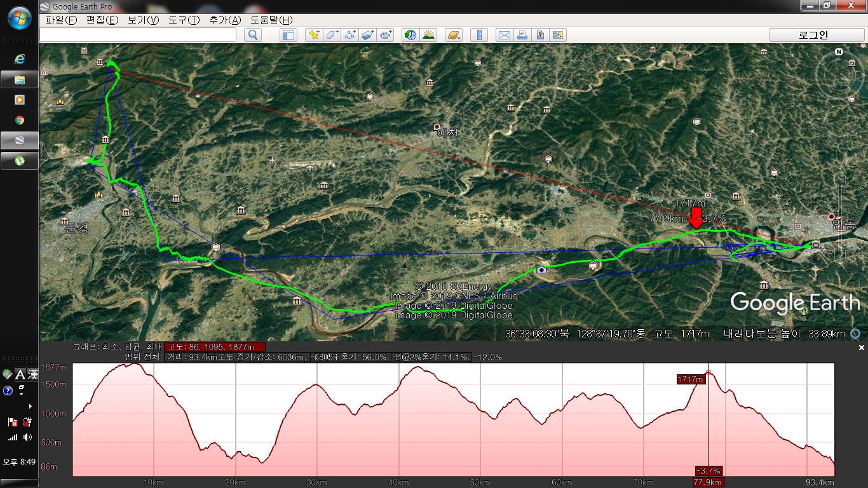Click the IME pad globe-pencil icon
The width and height of the screenshot is (868, 488).
(x=7, y=375)
